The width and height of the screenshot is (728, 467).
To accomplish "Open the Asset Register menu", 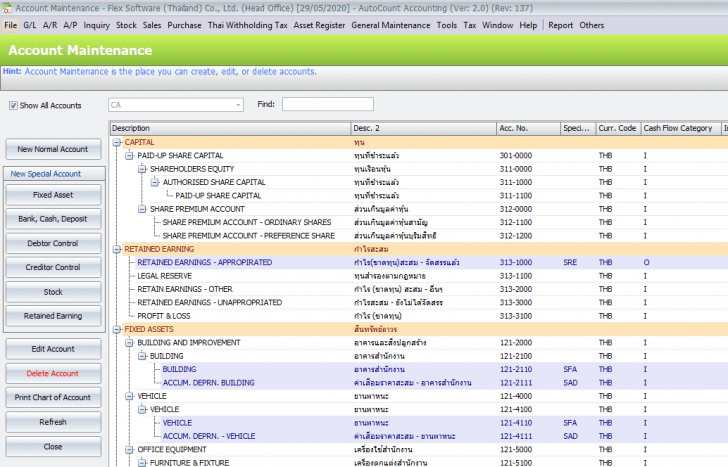I will pos(319,24).
